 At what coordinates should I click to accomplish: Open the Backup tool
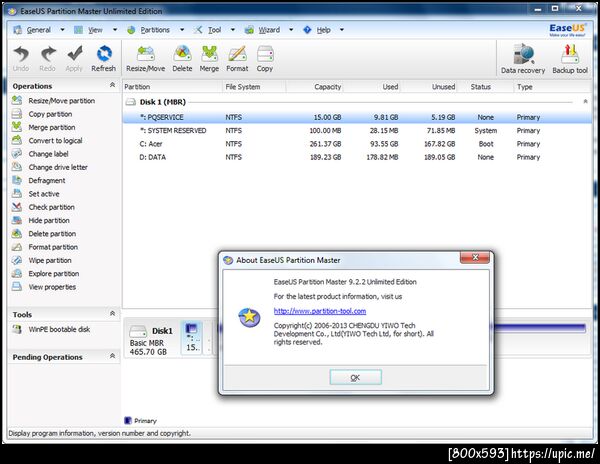[x=570, y=59]
